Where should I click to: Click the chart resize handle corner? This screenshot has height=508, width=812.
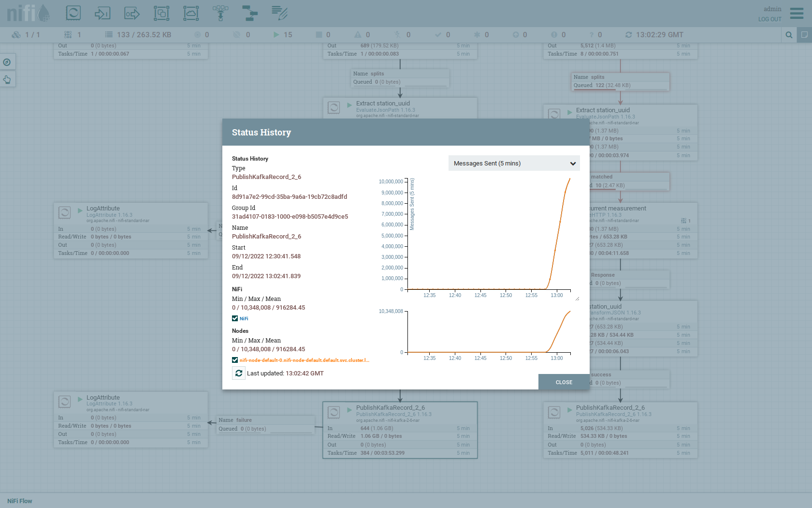577,299
